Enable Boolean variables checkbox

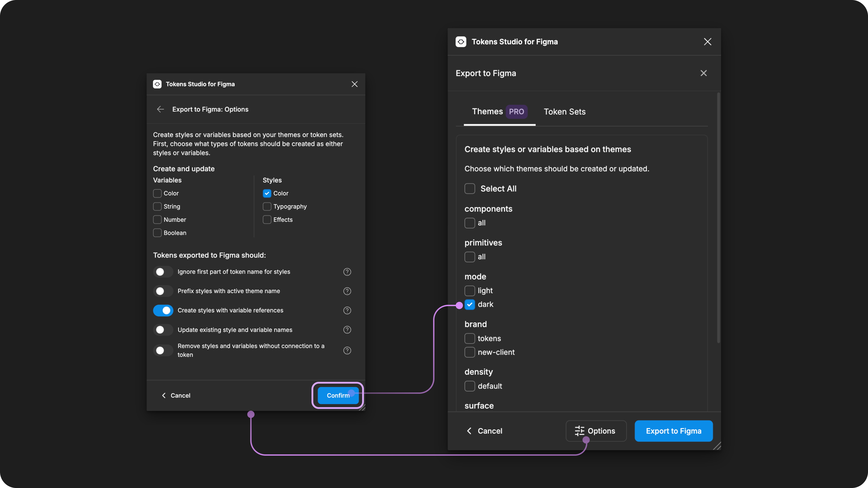(157, 233)
